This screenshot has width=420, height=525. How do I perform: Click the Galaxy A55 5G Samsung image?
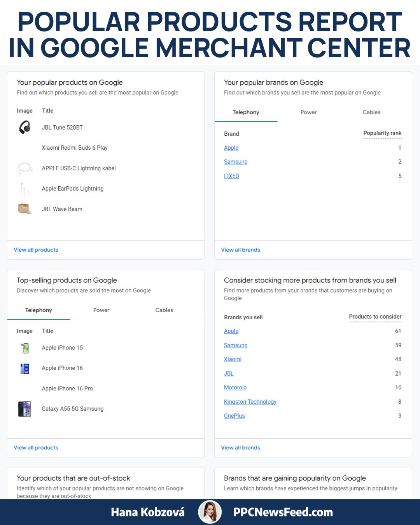tap(24, 409)
